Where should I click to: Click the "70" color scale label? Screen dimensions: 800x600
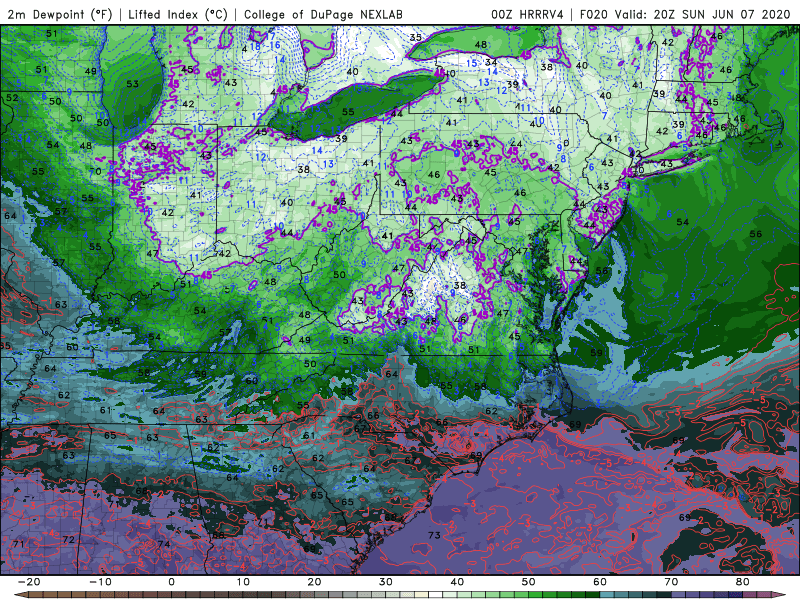tap(671, 582)
